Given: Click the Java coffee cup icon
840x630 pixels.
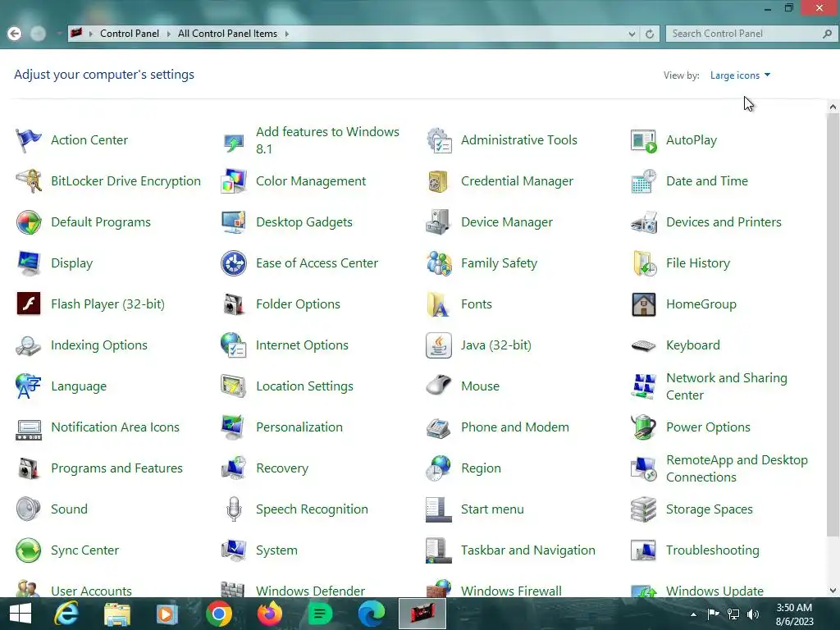Looking at the screenshot, I should [x=439, y=345].
